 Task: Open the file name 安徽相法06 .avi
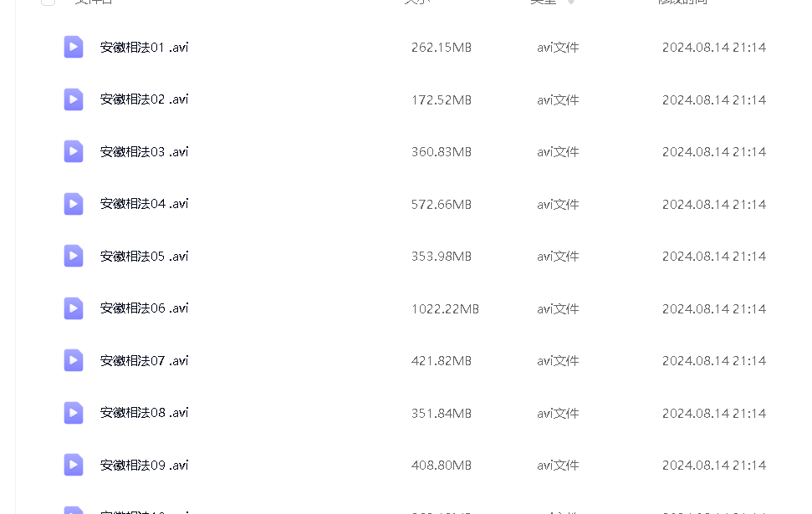point(144,308)
